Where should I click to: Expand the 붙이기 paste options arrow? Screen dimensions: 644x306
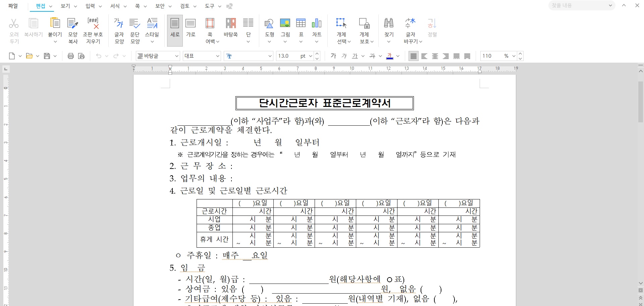click(55, 42)
